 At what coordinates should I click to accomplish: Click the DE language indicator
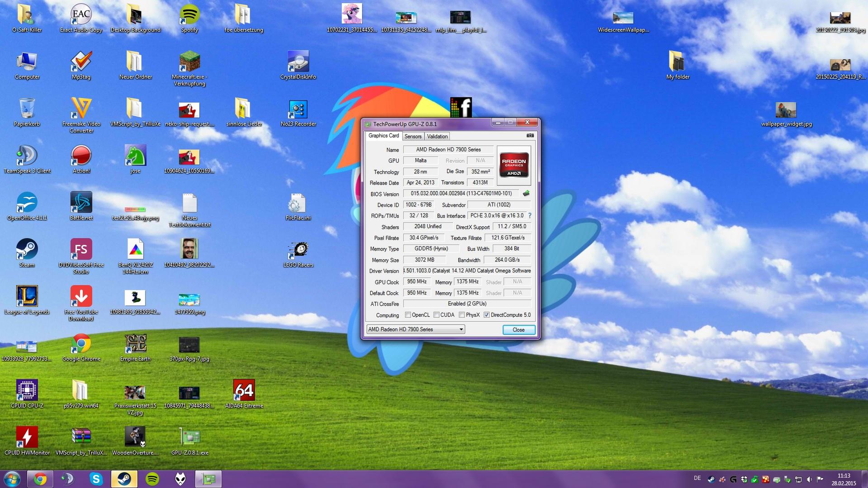click(697, 479)
